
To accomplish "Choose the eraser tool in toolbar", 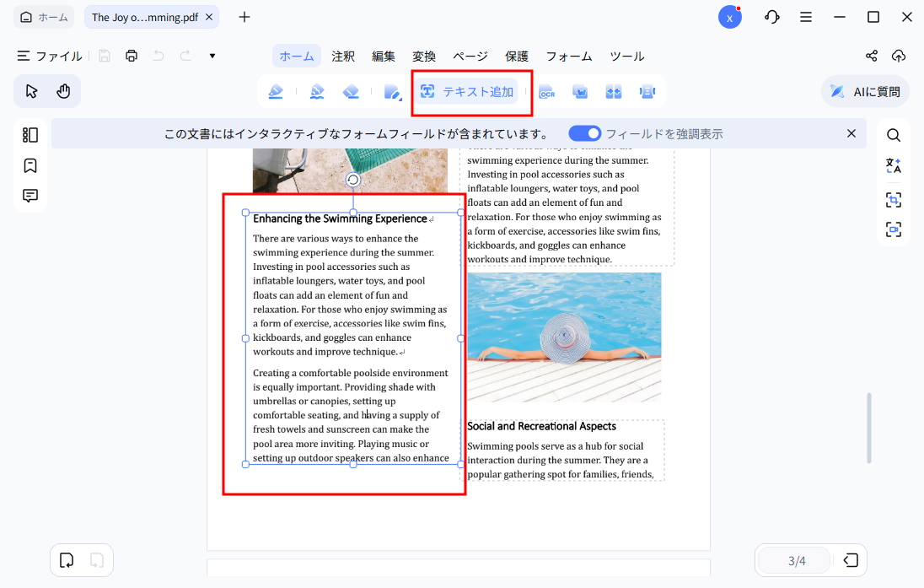I will [x=352, y=92].
